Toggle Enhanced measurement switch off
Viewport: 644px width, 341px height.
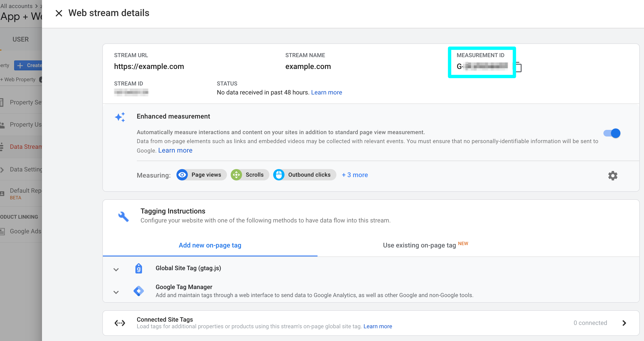point(612,133)
